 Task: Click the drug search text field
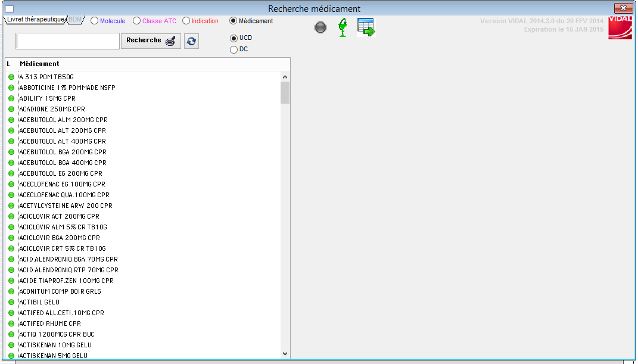[67, 41]
